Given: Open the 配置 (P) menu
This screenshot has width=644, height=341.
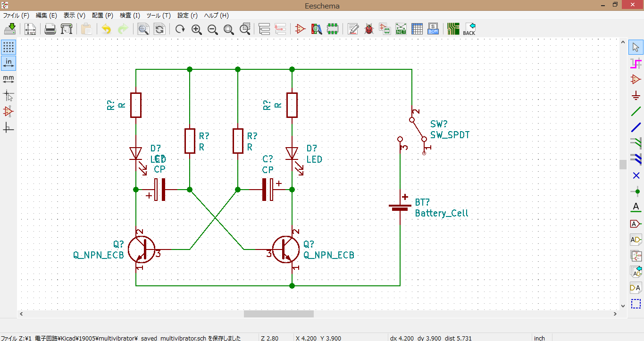Looking at the screenshot, I should tap(102, 16).
